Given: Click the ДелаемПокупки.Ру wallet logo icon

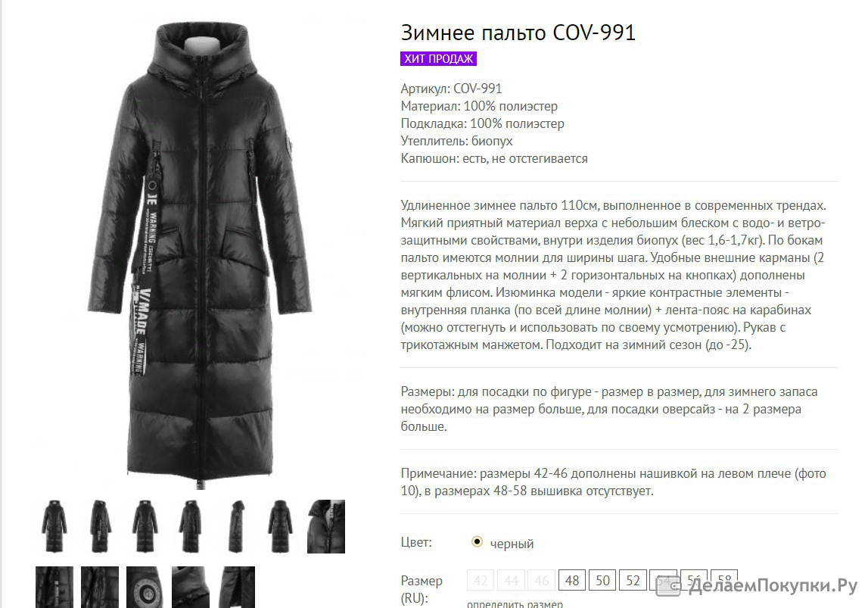Looking at the screenshot, I should pos(667,586).
